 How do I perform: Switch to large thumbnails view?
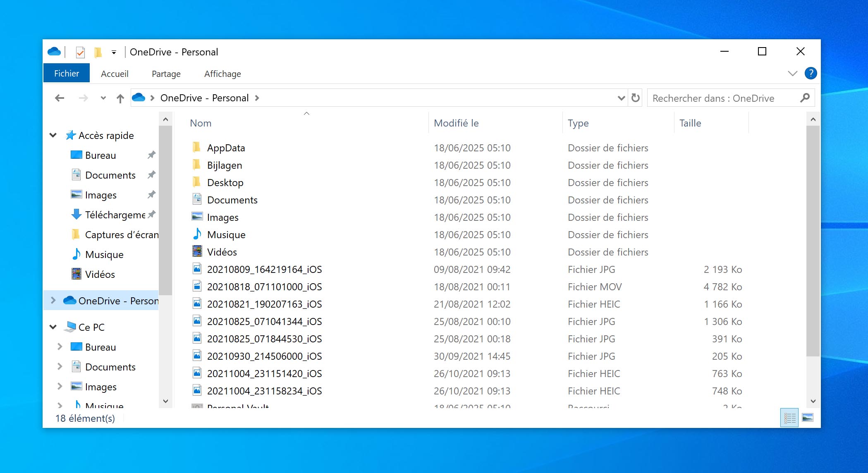(808, 418)
